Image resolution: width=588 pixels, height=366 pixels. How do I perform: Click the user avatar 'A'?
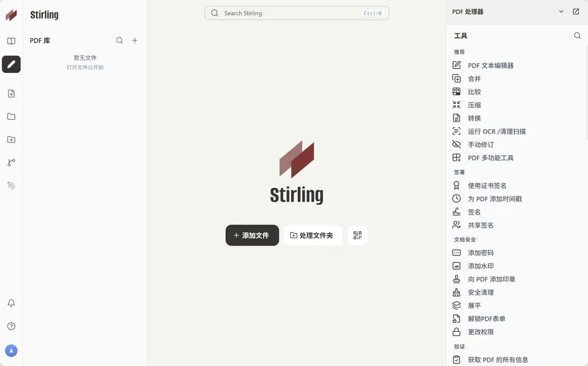(x=11, y=351)
